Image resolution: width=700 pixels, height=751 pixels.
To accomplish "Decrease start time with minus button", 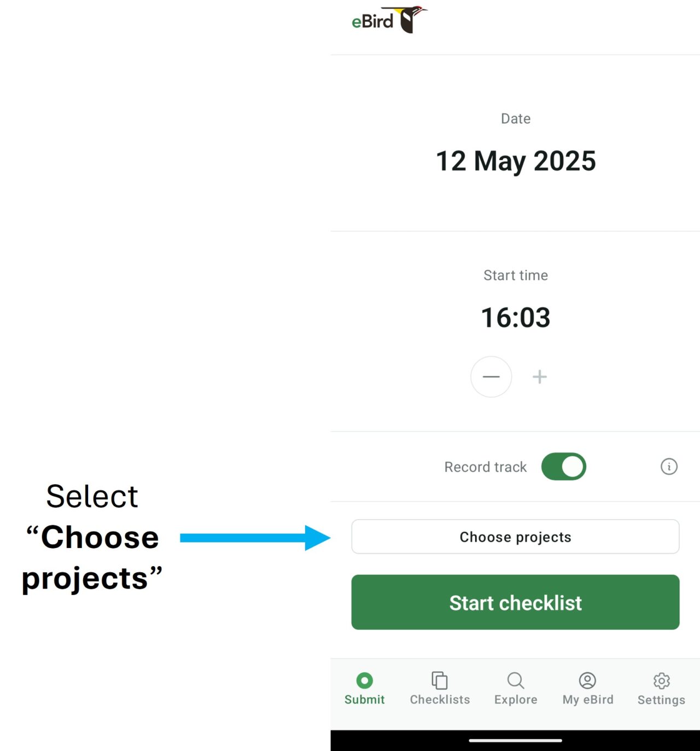I will [x=491, y=377].
